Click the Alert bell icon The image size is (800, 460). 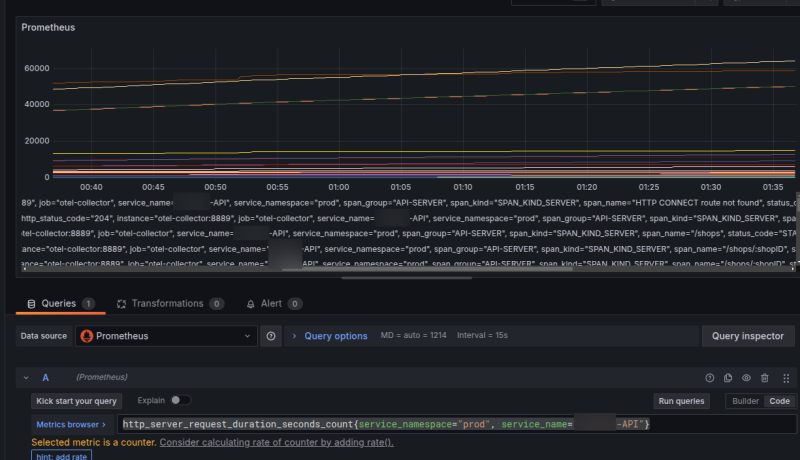[x=250, y=304]
